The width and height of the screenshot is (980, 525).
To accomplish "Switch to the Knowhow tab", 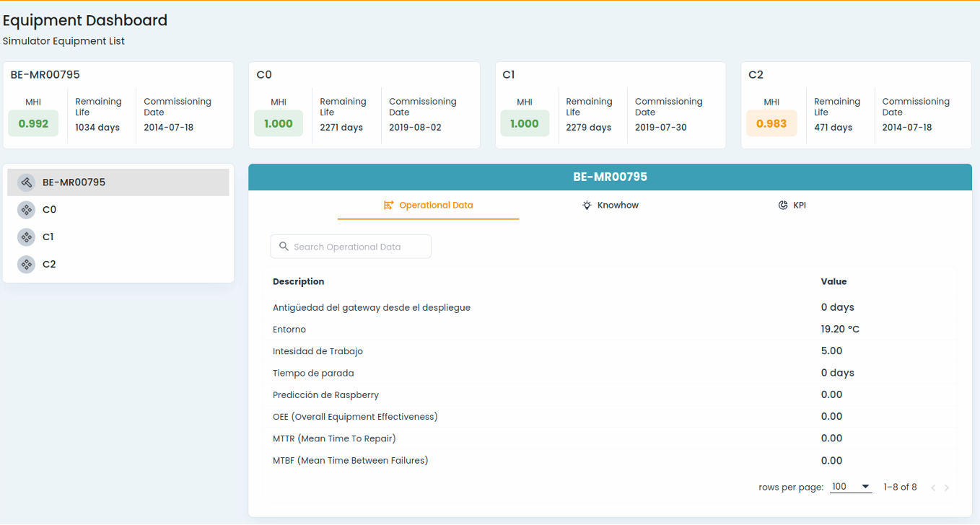I will point(611,206).
